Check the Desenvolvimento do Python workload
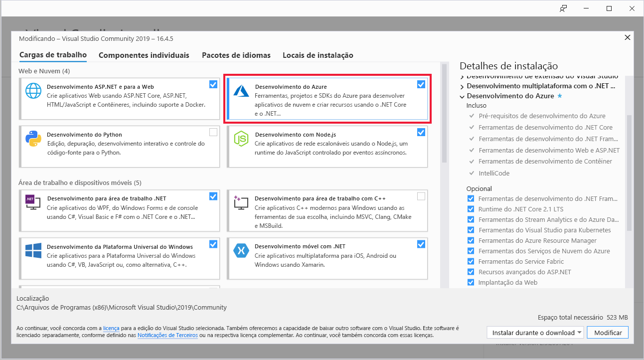The width and height of the screenshot is (644, 360). tap(213, 132)
